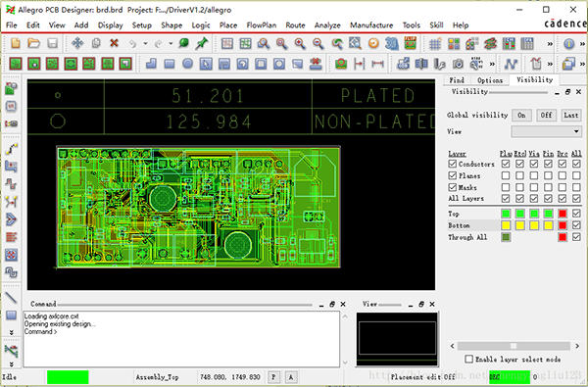This screenshot has height=387, width=588.
Task: Open the View dropdown in Visibility panel
Action: pyautogui.click(x=546, y=131)
